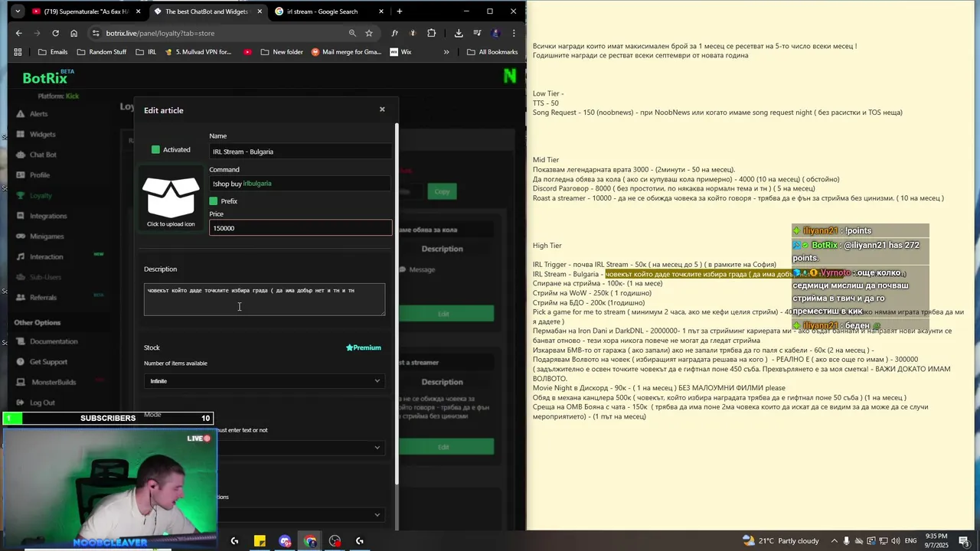
Task: Switch to the Supernaturale YouTube tab
Action: coord(86,11)
